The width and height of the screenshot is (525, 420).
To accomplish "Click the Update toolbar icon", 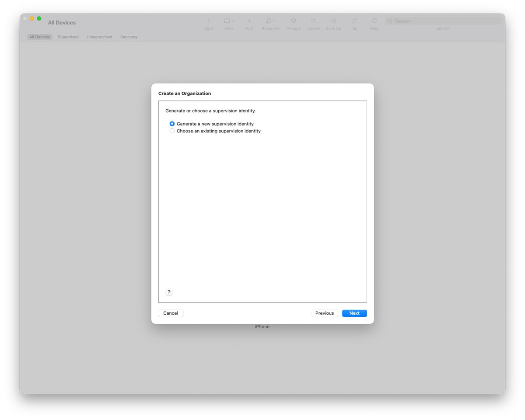I will pos(313,21).
